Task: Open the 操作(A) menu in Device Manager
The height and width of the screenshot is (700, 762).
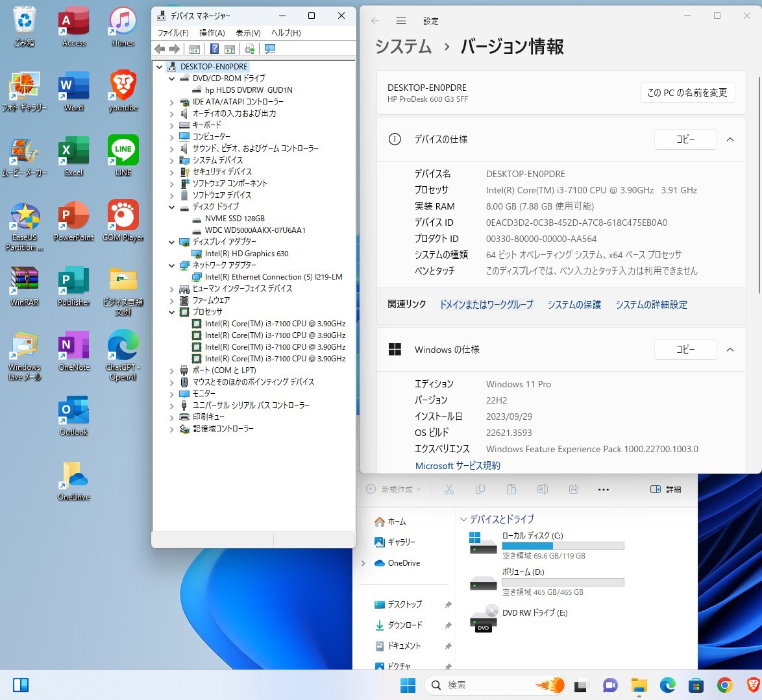Action: coord(212,32)
